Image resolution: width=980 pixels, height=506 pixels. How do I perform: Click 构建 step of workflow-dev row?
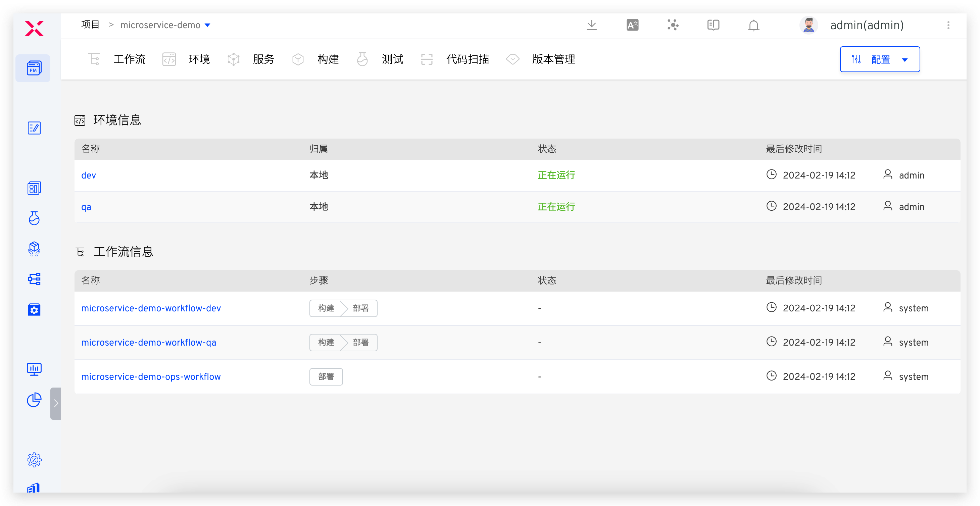coord(326,308)
